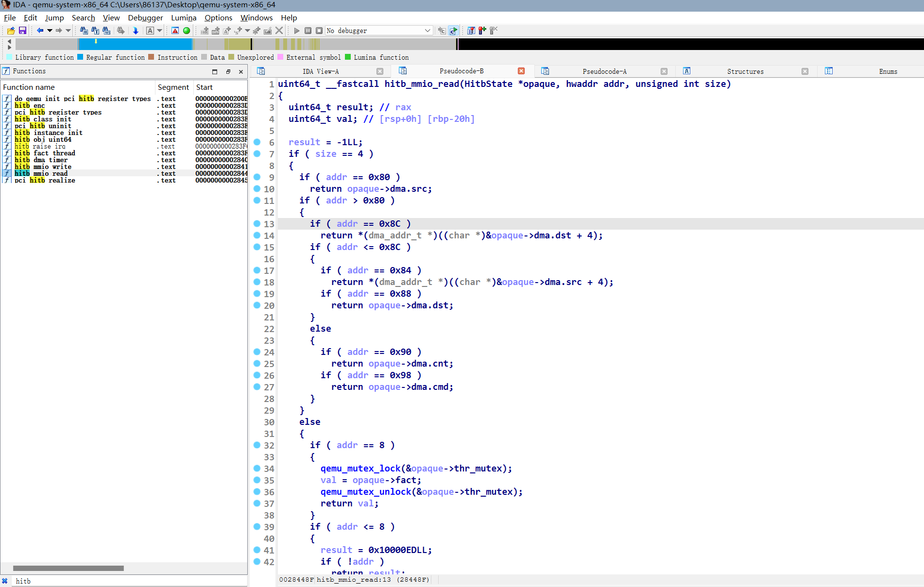
Task: Click the blue down-arrow jump icon
Action: coord(136,31)
